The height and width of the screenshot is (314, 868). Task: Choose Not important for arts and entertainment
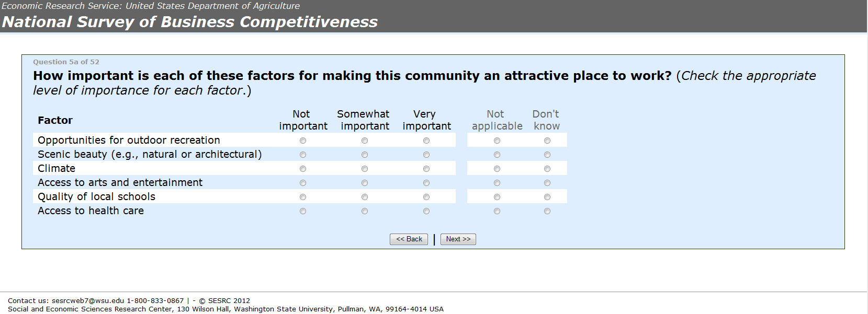click(x=303, y=183)
